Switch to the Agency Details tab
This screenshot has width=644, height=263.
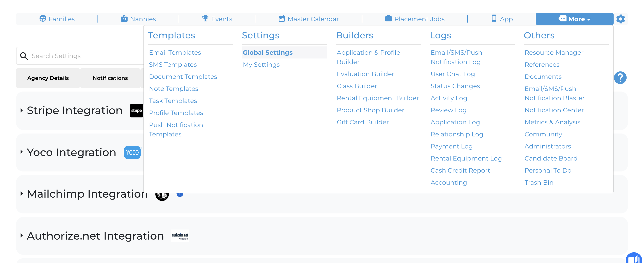point(48,78)
